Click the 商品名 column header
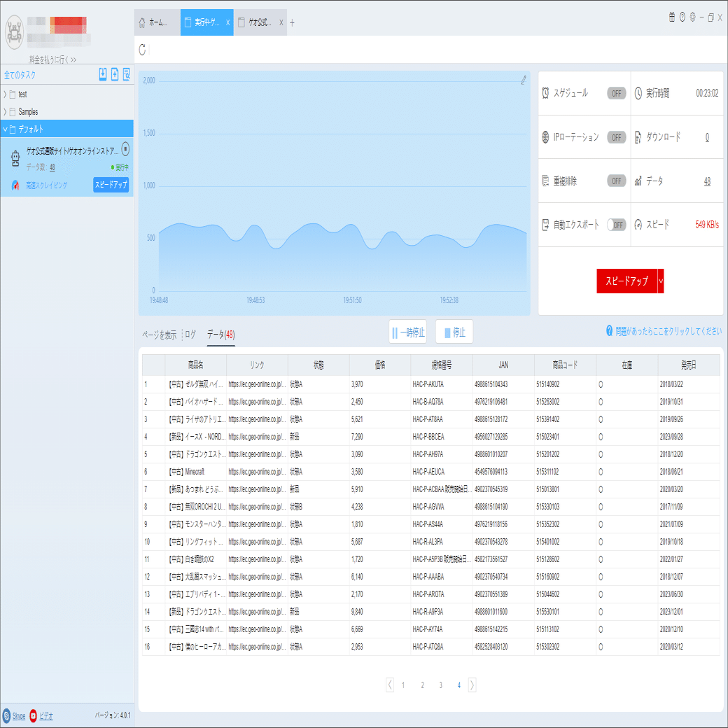728x728 pixels. coord(195,365)
